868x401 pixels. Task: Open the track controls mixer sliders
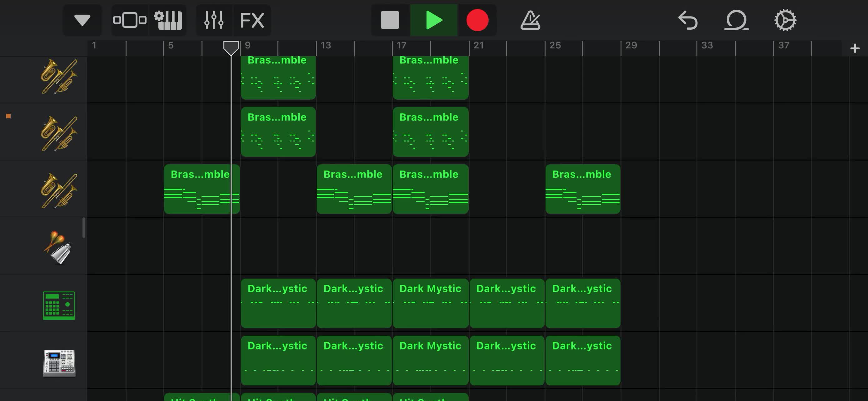(x=214, y=20)
